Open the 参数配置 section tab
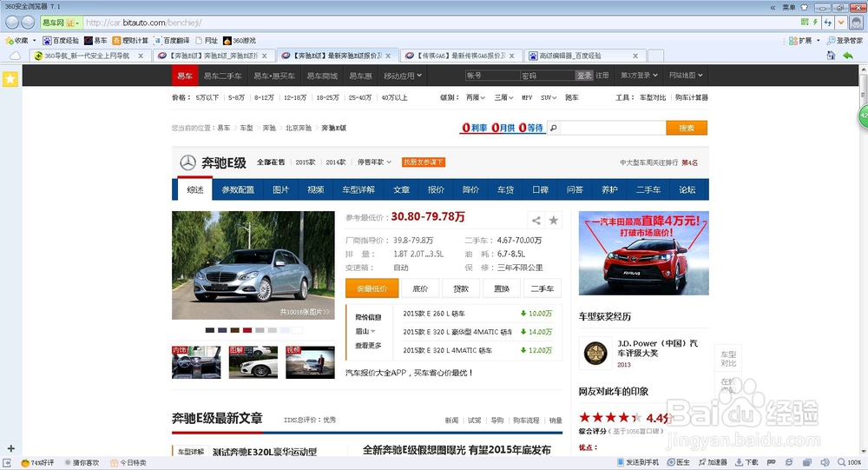Screen dimensions: 868x470 pos(238,189)
